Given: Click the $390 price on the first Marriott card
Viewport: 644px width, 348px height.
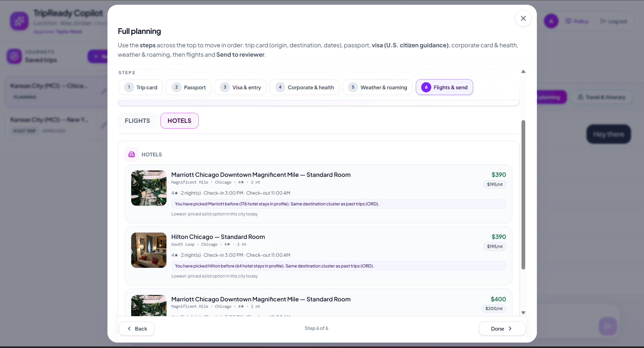Looking at the screenshot, I should click(499, 175).
